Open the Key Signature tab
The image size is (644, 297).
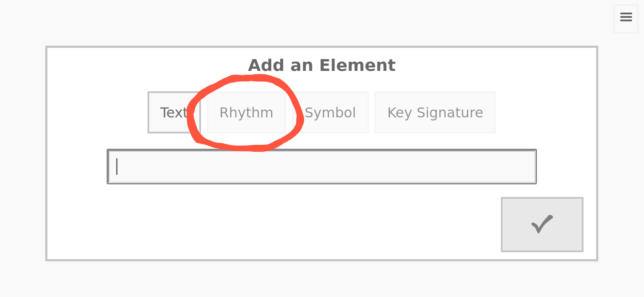(435, 113)
